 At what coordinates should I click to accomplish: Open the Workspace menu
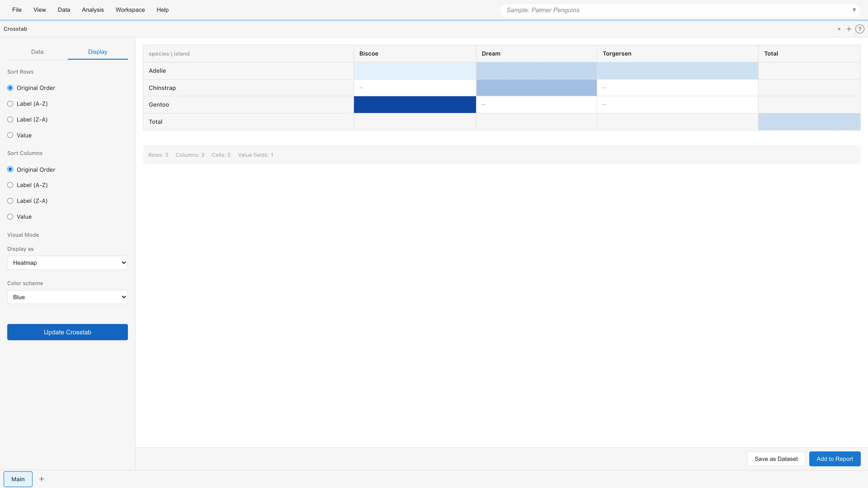tap(130, 10)
